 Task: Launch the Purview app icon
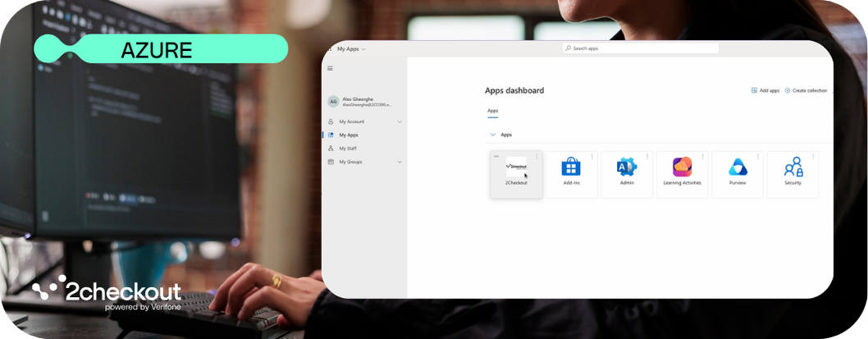click(738, 167)
